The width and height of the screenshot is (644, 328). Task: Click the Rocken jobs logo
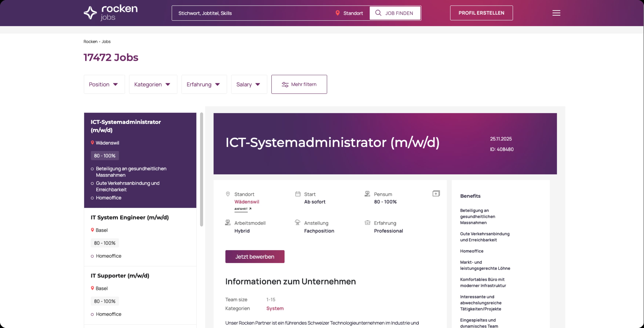(110, 12)
